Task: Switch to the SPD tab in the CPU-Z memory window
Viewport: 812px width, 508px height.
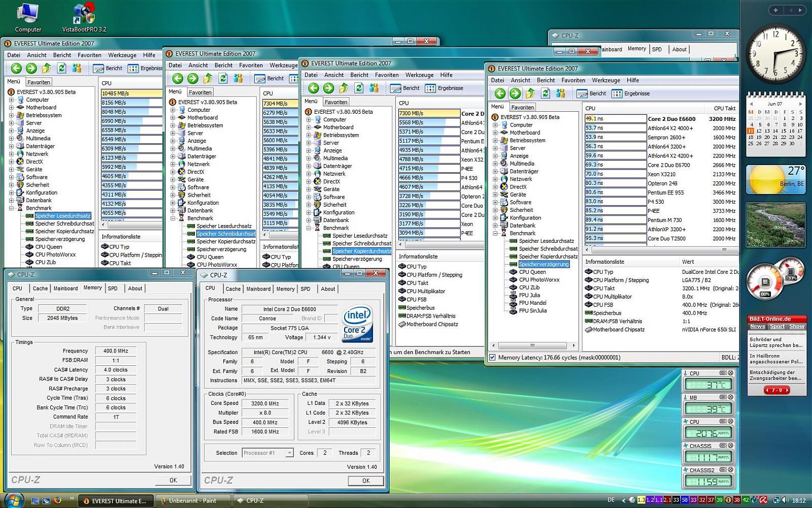Action: tap(113, 289)
